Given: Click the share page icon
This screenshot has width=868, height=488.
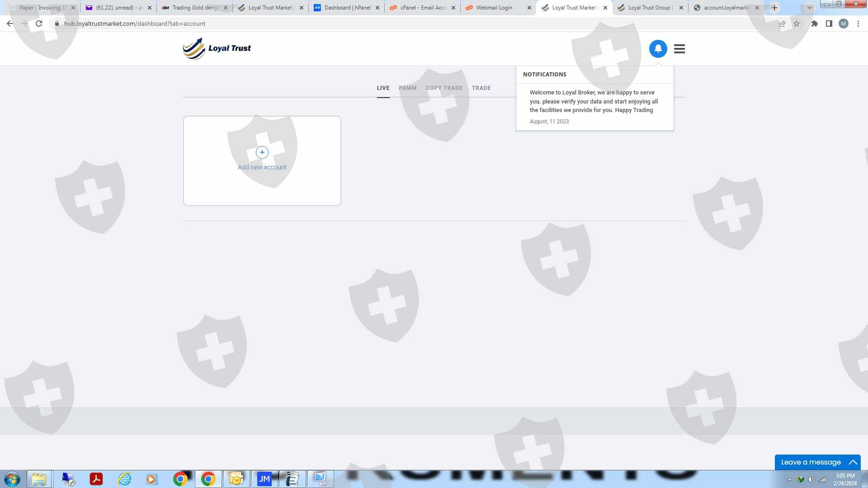Looking at the screenshot, I should pyautogui.click(x=782, y=23).
